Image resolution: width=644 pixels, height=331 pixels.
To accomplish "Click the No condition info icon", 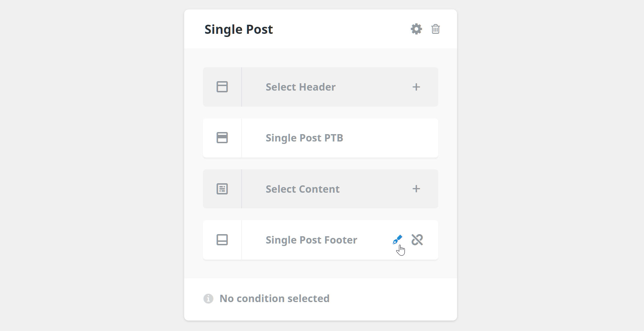I will 208,299.
